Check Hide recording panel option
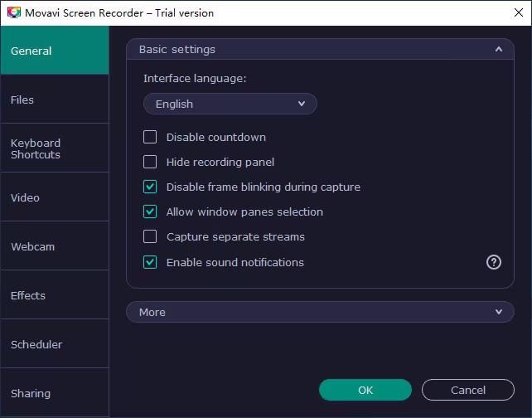Image resolution: width=532 pixels, height=418 pixels. (x=150, y=162)
